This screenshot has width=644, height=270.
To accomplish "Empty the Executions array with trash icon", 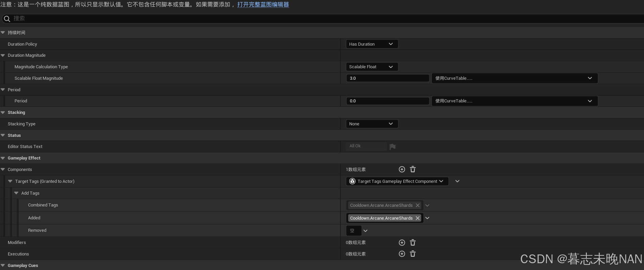I will (x=413, y=254).
